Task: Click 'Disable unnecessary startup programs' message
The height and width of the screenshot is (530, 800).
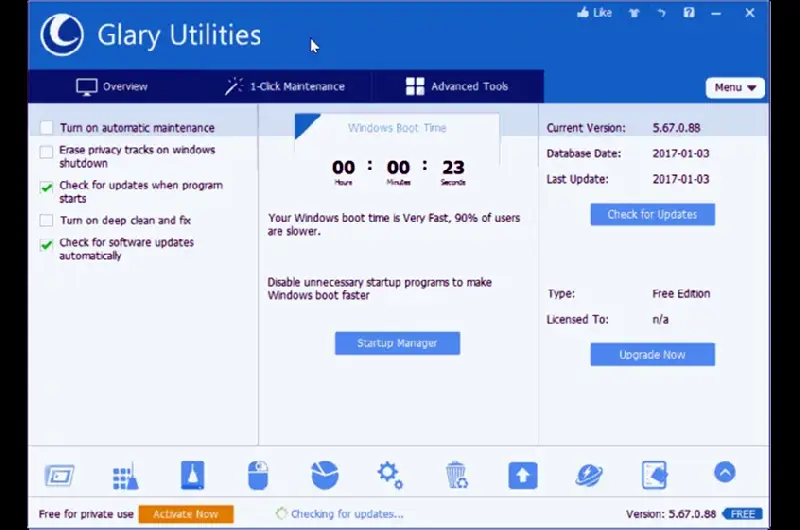Action: tap(380, 289)
